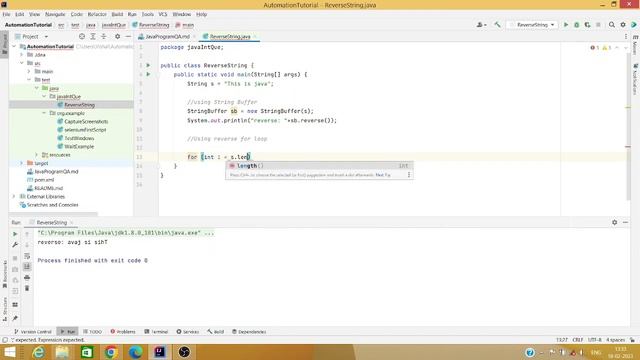Collapse the src folder
This screenshot has height=360, width=640.
click(x=22, y=63)
